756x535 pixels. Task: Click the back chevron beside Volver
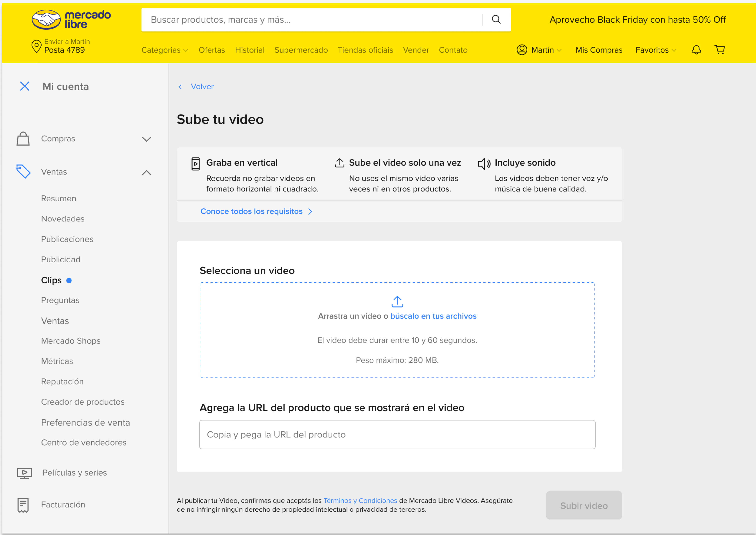(180, 87)
